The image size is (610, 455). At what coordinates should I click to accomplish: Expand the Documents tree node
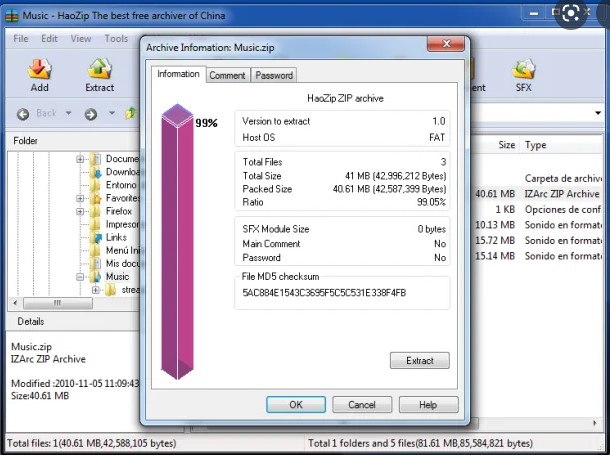80,159
